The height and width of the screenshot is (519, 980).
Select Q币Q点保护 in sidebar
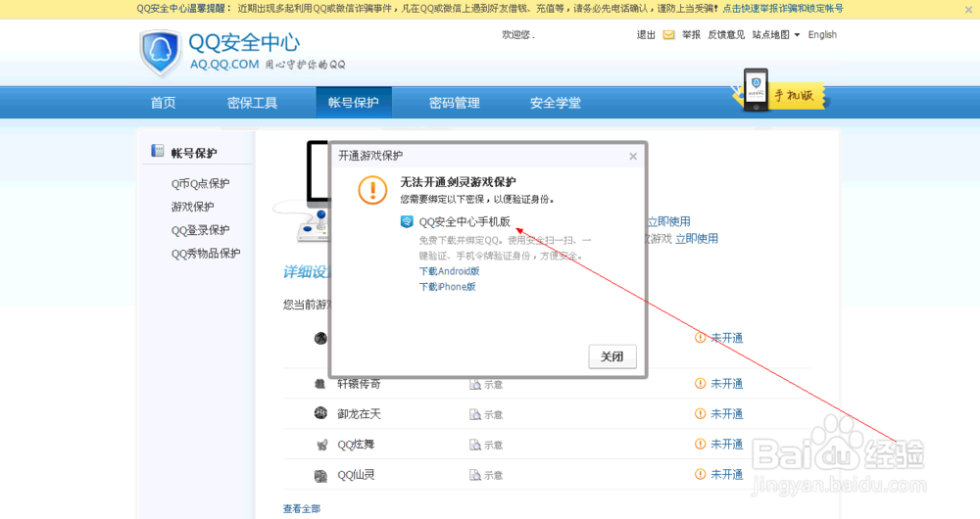pos(201,184)
